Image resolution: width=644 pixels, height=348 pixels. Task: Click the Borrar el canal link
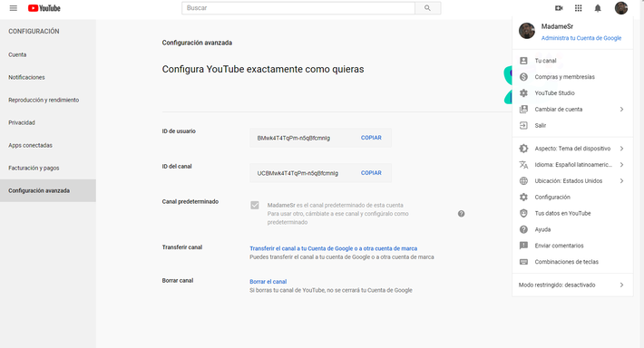[x=268, y=282]
